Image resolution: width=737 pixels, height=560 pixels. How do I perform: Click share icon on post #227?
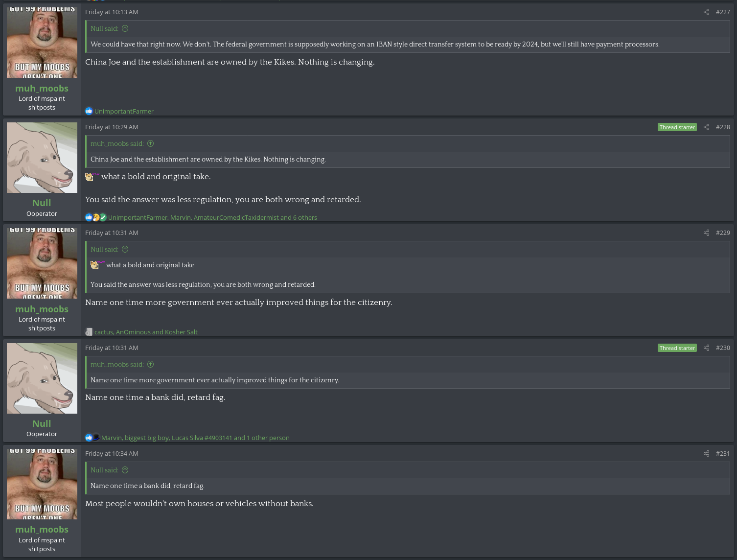706,12
